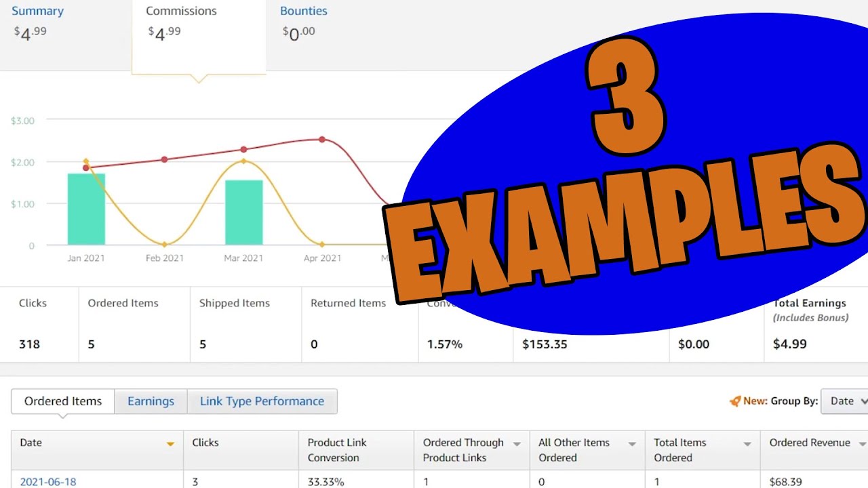Click the Mar 2021 yellow data point
Image resolution: width=868 pixels, height=488 pixels.
pos(243,161)
